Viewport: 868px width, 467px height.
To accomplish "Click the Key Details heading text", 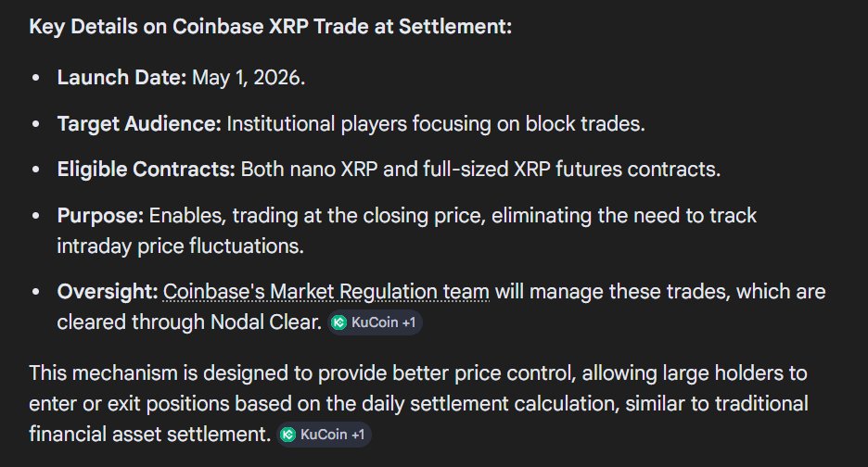I will point(270,27).
